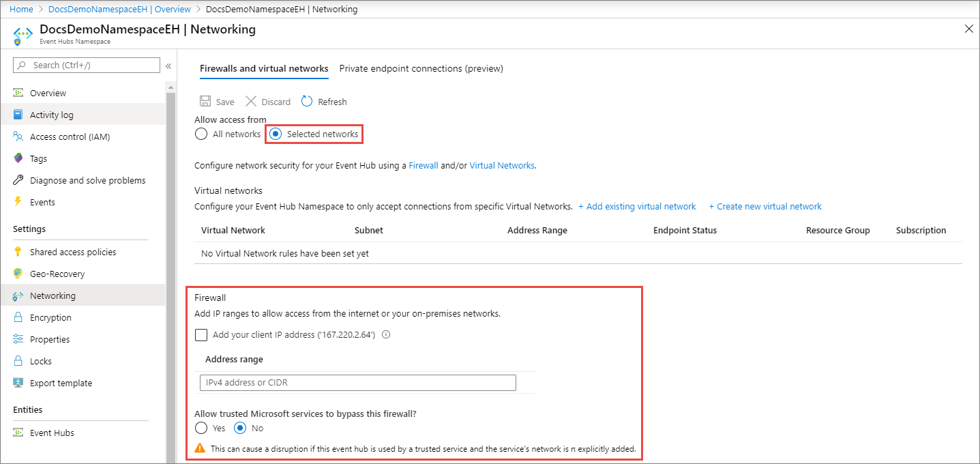The width and height of the screenshot is (980, 464).
Task: Open Events lightning bolt item
Action: pos(42,202)
